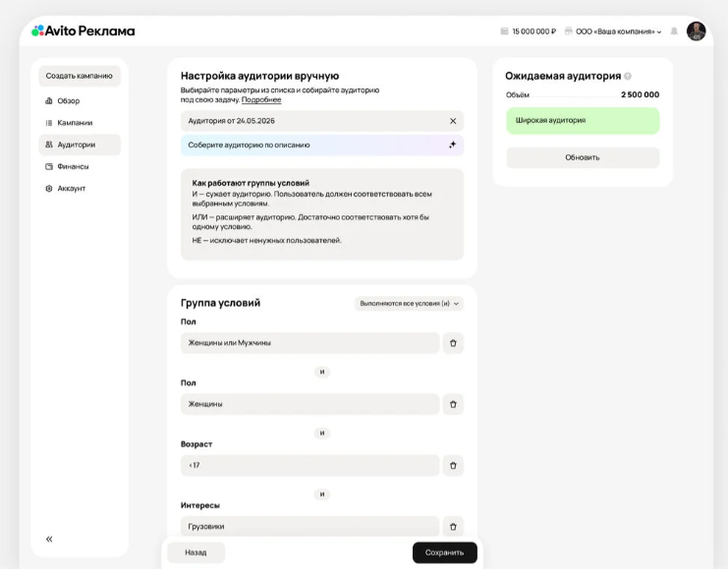Open the user profile avatar
The height and width of the screenshot is (584, 728).
tap(696, 31)
